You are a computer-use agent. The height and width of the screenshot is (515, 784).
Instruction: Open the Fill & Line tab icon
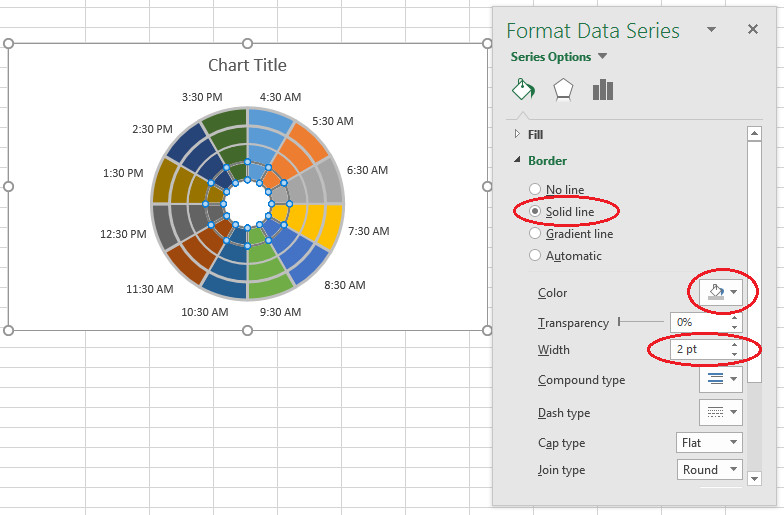(523, 90)
